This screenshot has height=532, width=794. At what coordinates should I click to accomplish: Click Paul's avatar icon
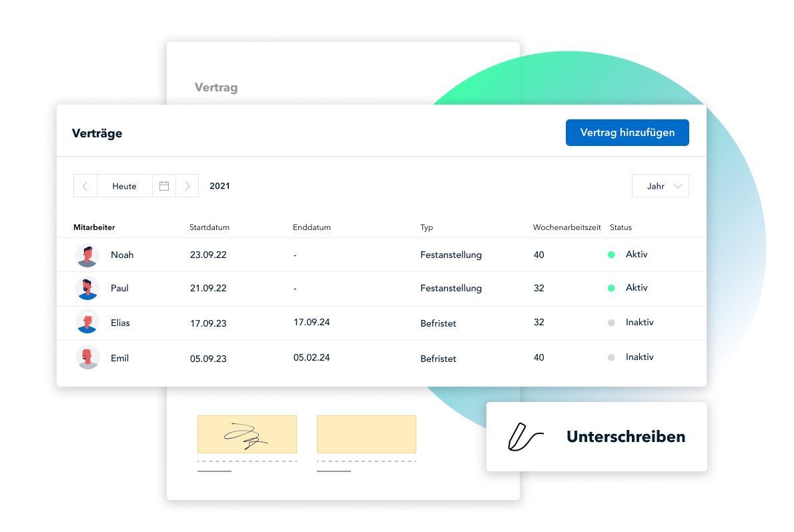[87, 289]
